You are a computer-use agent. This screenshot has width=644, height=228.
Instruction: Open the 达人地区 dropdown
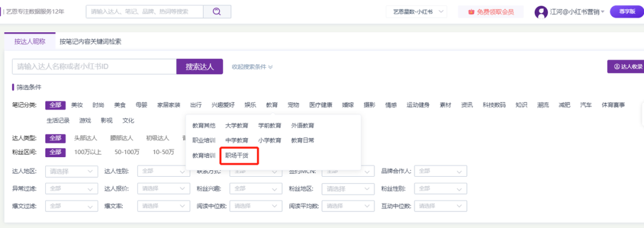click(x=72, y=171)
